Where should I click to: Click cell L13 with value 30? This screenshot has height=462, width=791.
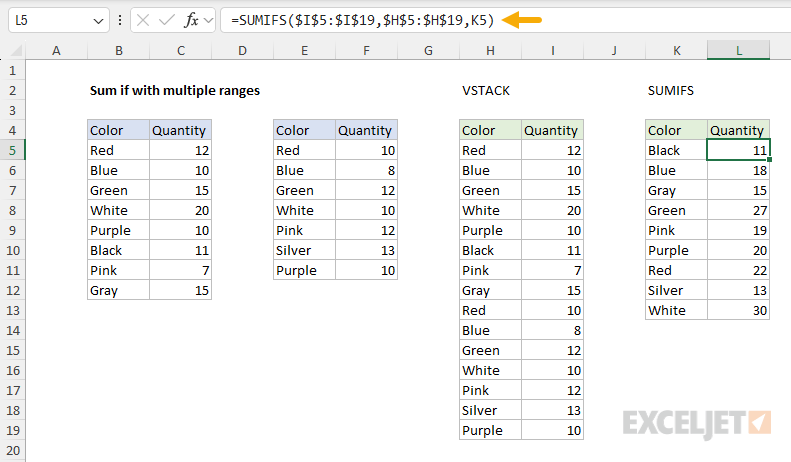click(739, 310)
